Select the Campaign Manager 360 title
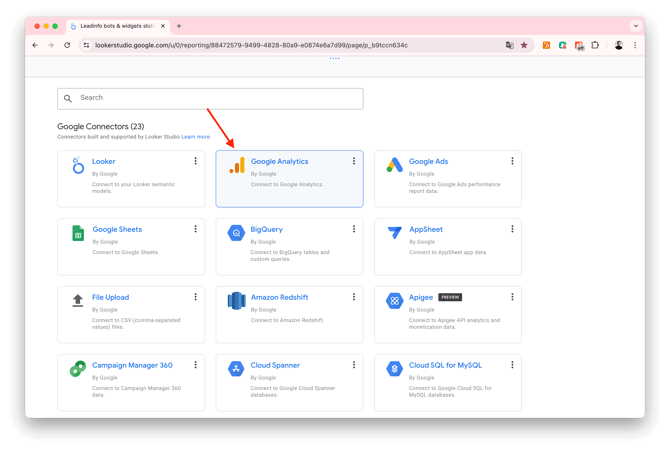Image resolution: width=670 pixels, height=451 pixels. pos(132,365)
